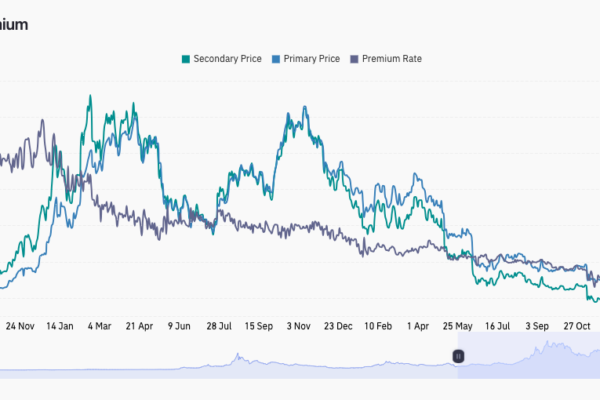Toggle the Secondary Price series label
The width and height of the screenshot is (600, 400).
(x=229, y=59)
